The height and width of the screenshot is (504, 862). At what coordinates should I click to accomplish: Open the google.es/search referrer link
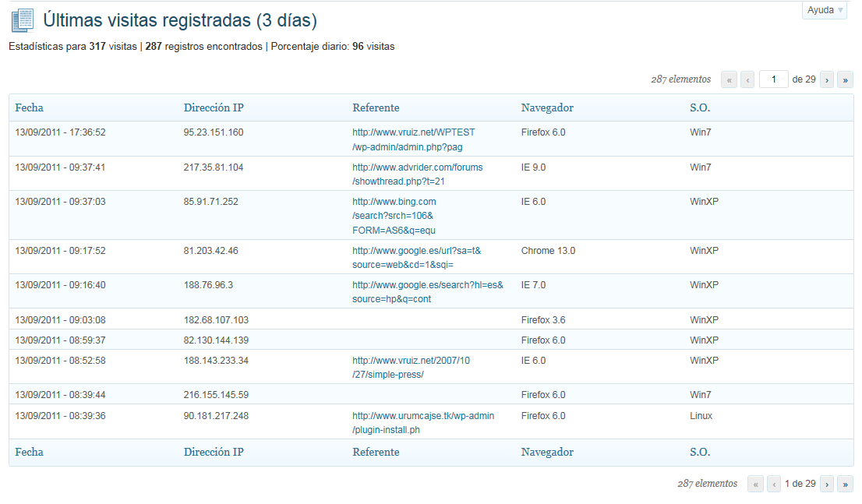coord(428,292)
